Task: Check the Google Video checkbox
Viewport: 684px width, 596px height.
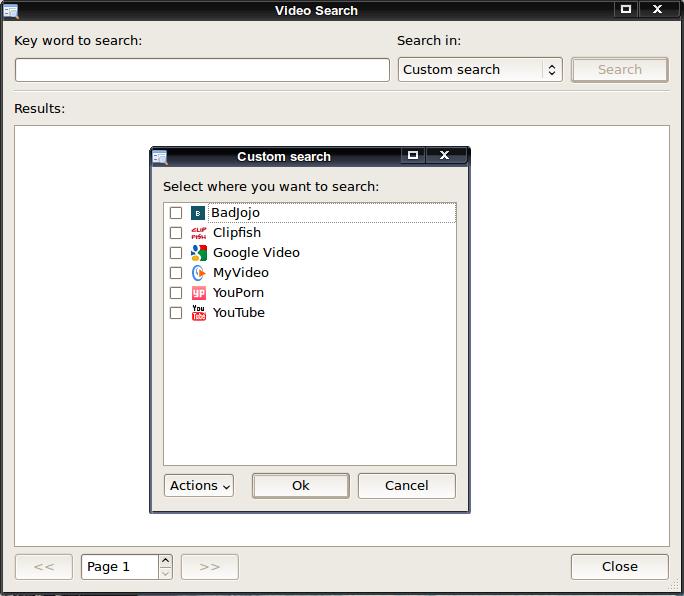Action: [x=176, y=253]
